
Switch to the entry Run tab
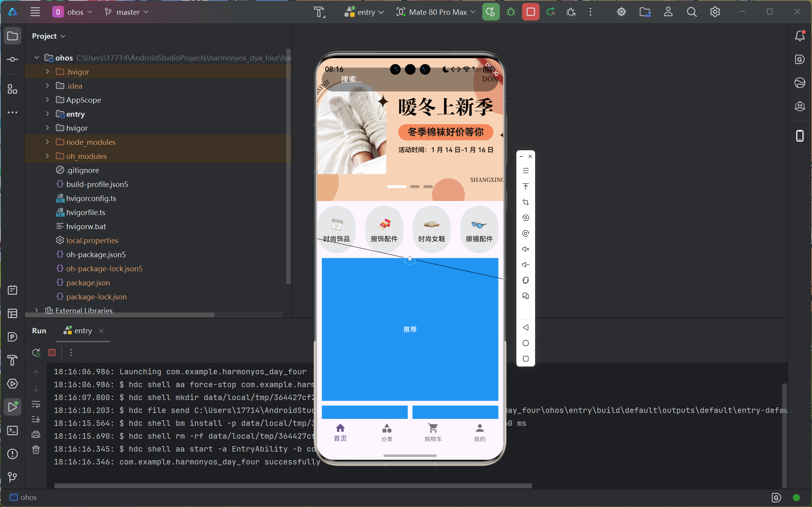coord(82,331)
